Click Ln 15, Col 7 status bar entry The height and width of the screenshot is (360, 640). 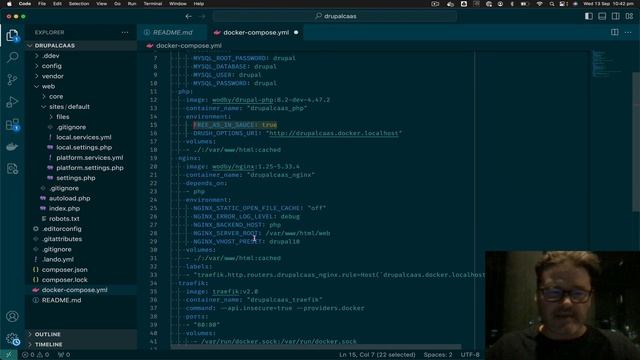pyautogui.click(x=377, y=355)
